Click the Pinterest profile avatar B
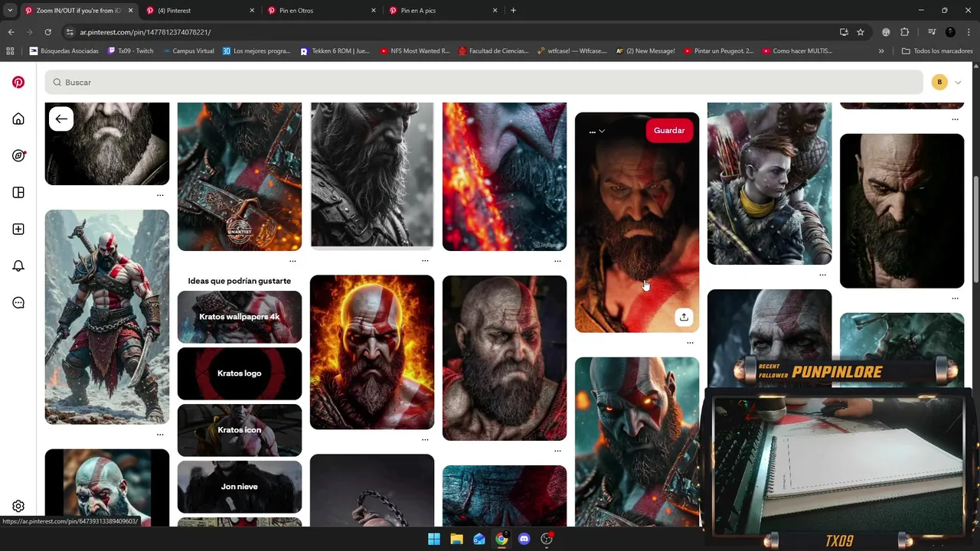This screenshot has height=551, width=980. pyautogui.click(x=939, y=82)
